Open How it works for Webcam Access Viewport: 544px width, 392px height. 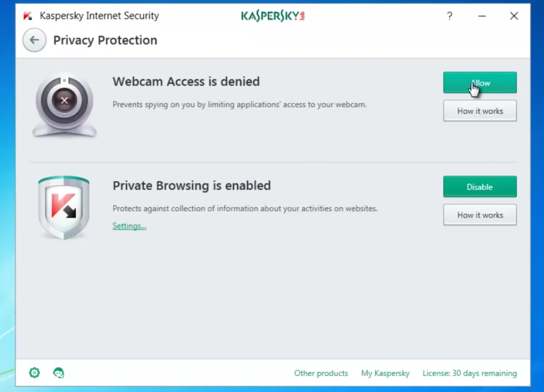tap(480, 111)
